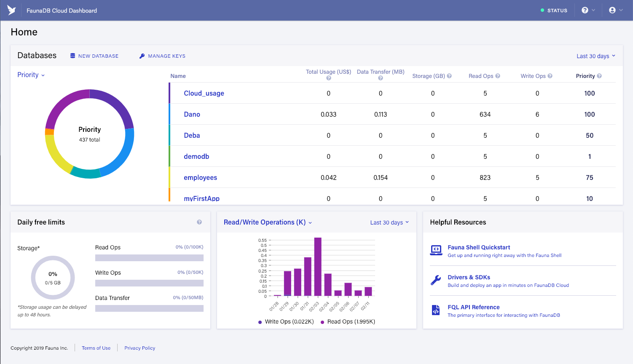Click the Priority column help icon
Image resolution: width=633 pixels, height=364 pixels.
599,76
